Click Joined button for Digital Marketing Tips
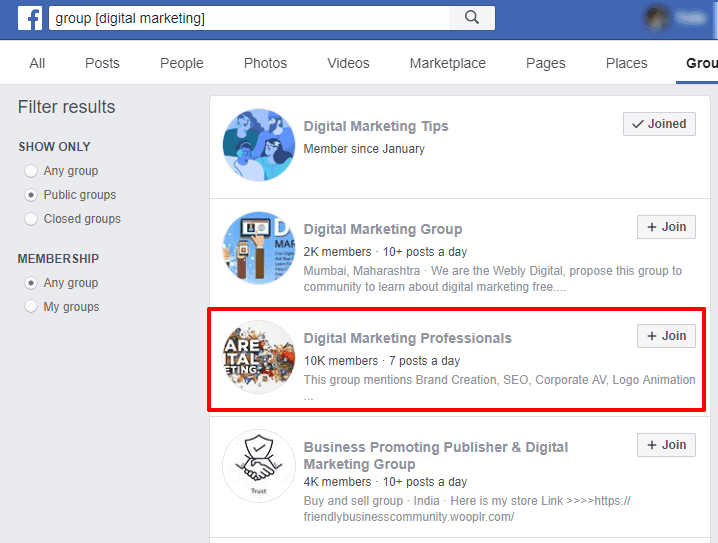 click(659, 124)
